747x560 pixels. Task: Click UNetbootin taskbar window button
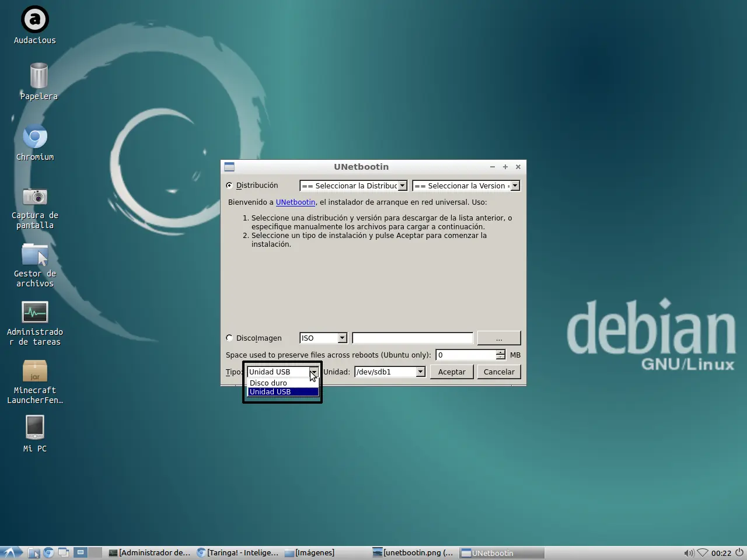click(x=502, y=552)
